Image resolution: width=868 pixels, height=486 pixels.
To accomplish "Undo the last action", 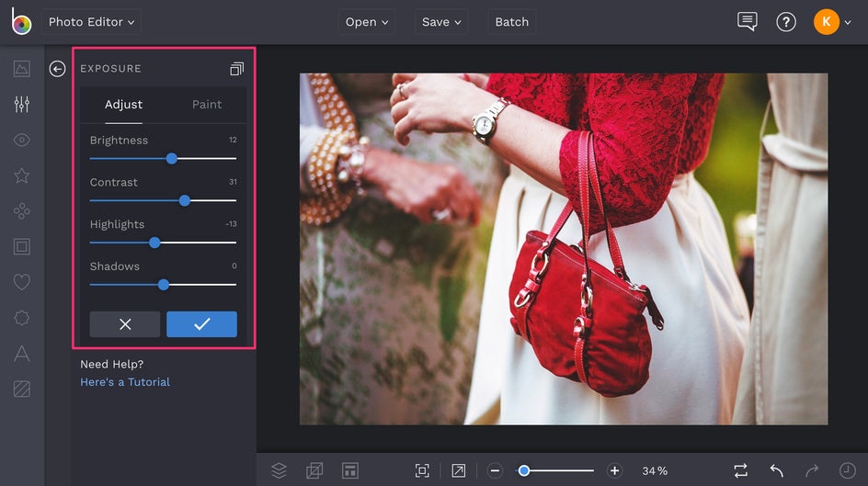I will tap(776, 470).
